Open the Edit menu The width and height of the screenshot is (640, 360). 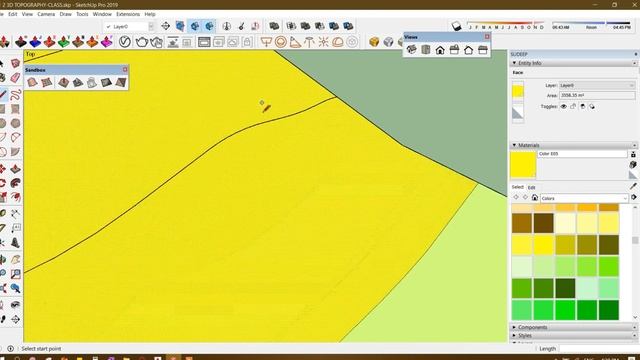pyautogui.click(x=13, y=14)
